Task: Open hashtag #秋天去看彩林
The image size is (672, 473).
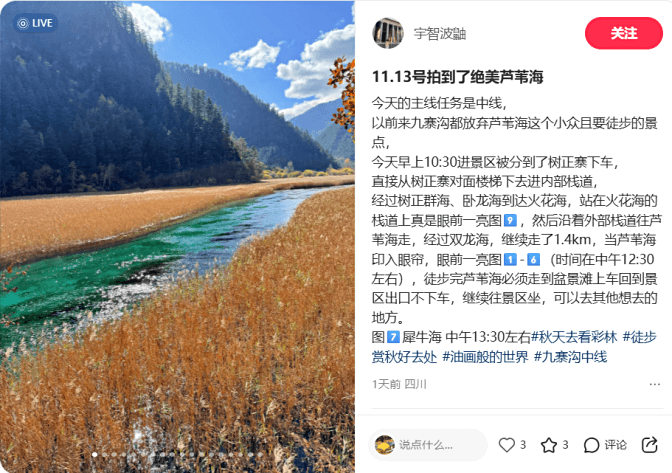Action: (x=574, y=337)
